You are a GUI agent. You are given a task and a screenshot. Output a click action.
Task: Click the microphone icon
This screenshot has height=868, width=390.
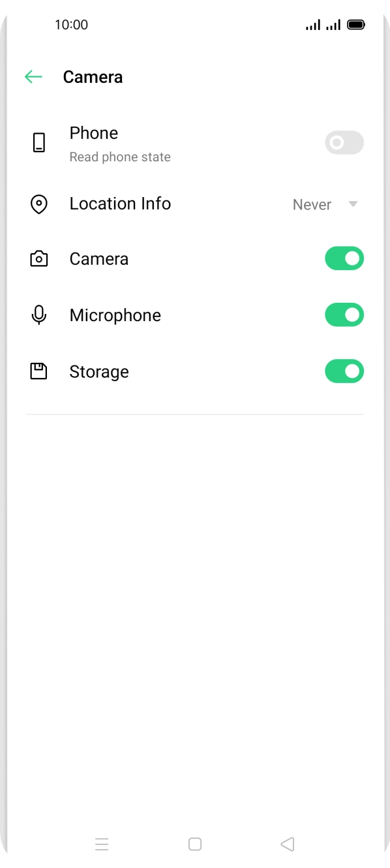(38, 315)
